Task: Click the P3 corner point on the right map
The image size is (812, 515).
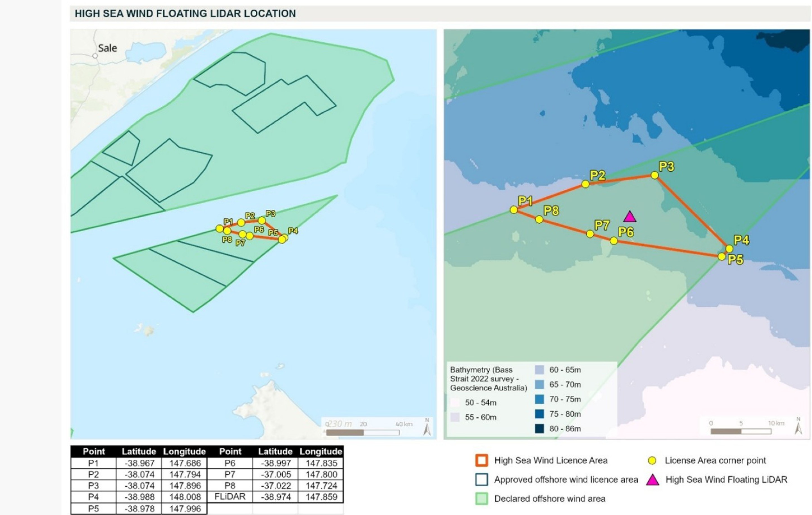Action: coord(655,175)
